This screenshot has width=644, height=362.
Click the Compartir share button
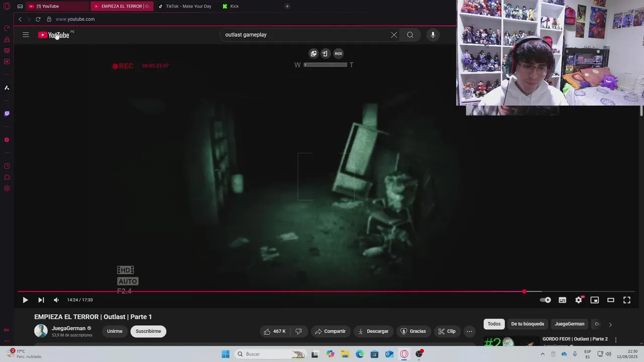(330, 331)
